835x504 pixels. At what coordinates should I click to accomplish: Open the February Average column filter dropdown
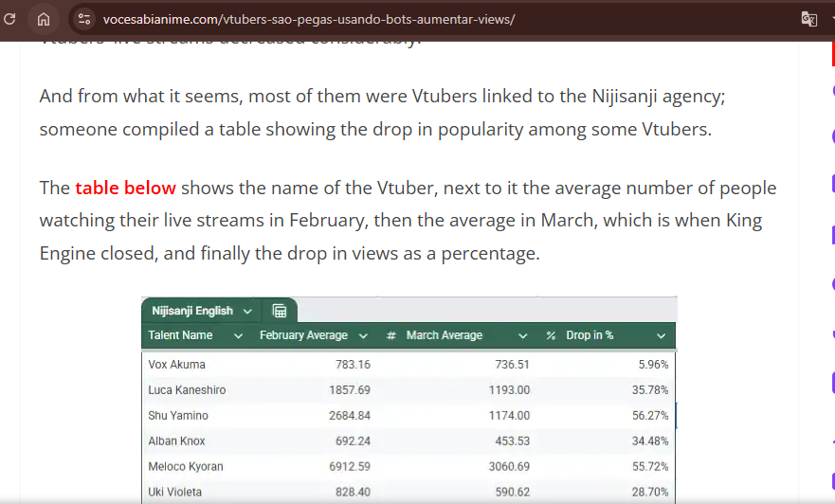(363, 335)
